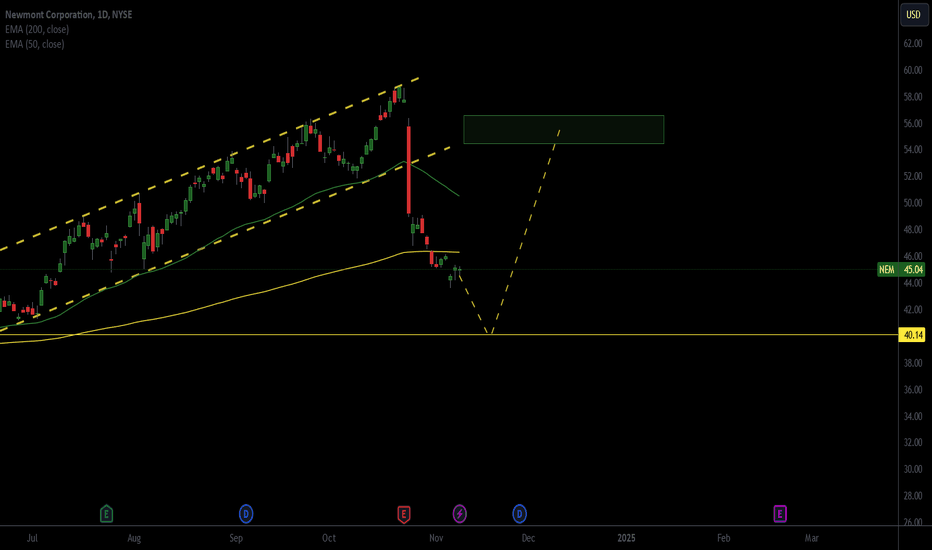932x550 pixels.
Task: Click the Mar label on the time axis
Action: tap(811, 538)
